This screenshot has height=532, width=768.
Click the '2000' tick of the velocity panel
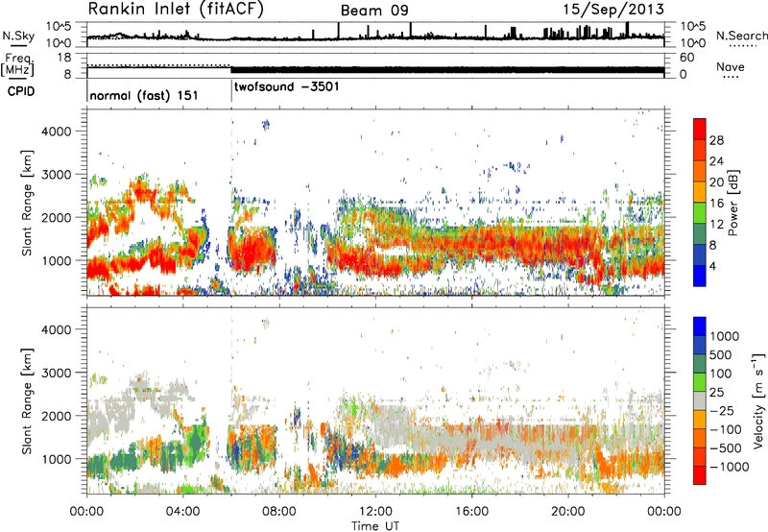point(57,416)
